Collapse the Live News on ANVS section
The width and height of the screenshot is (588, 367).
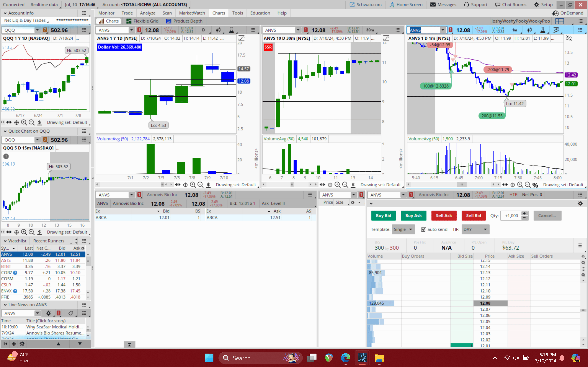click(5, 305)
